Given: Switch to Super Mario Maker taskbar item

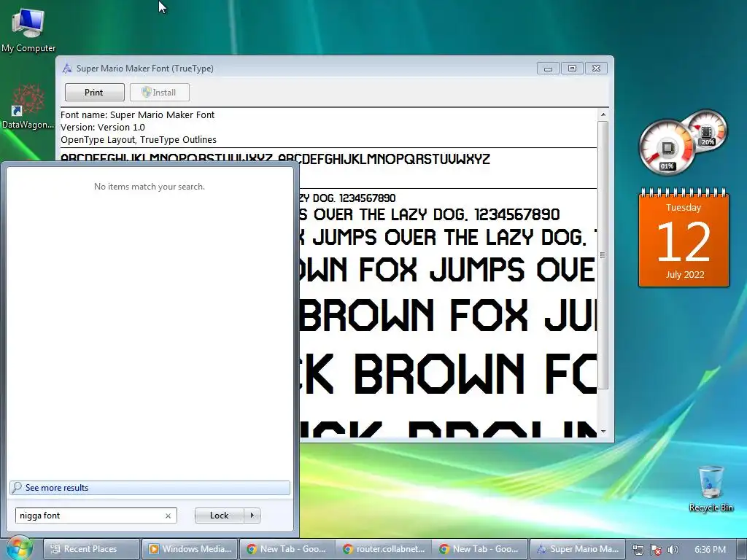Looking at the screenshot, I should click(x=578, y=549).
